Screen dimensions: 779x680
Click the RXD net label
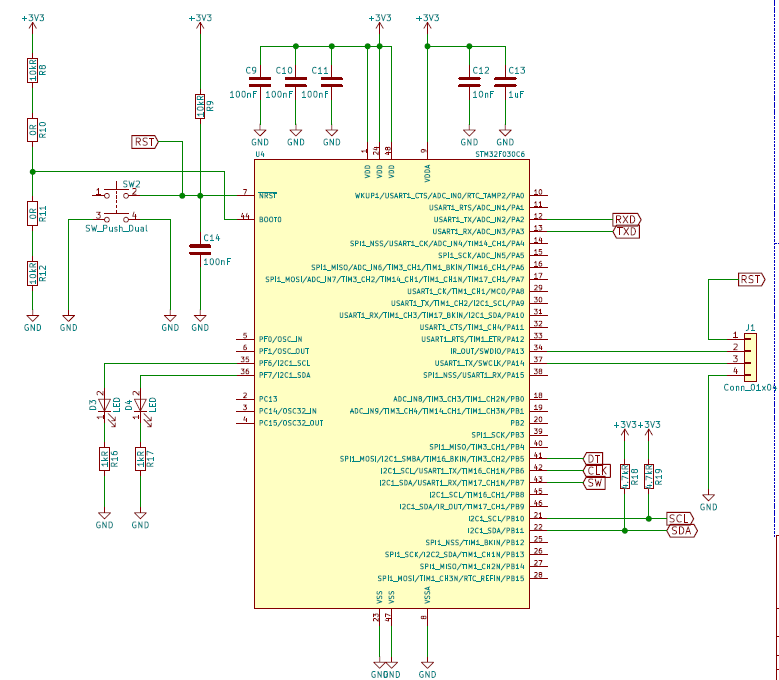pos(627,219)
